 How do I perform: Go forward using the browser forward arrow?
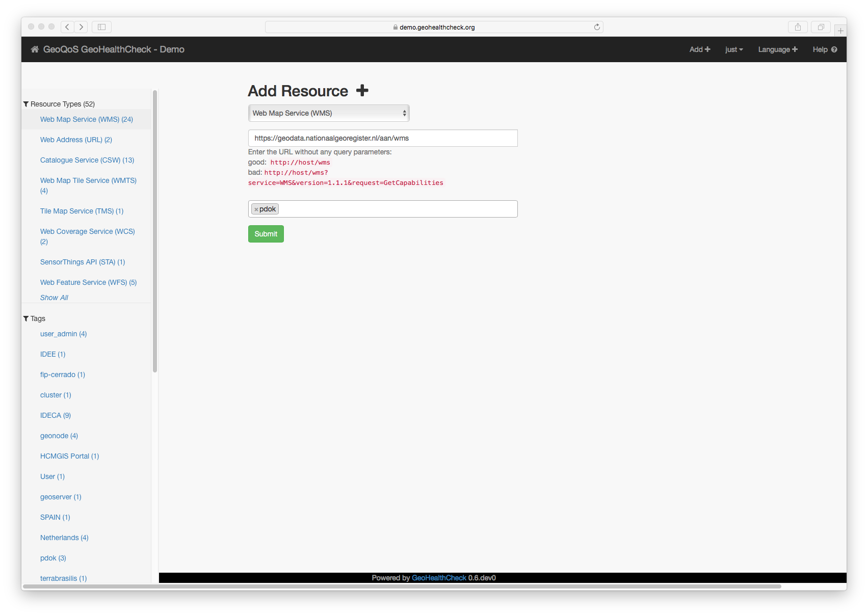click(x=81, y=27)
